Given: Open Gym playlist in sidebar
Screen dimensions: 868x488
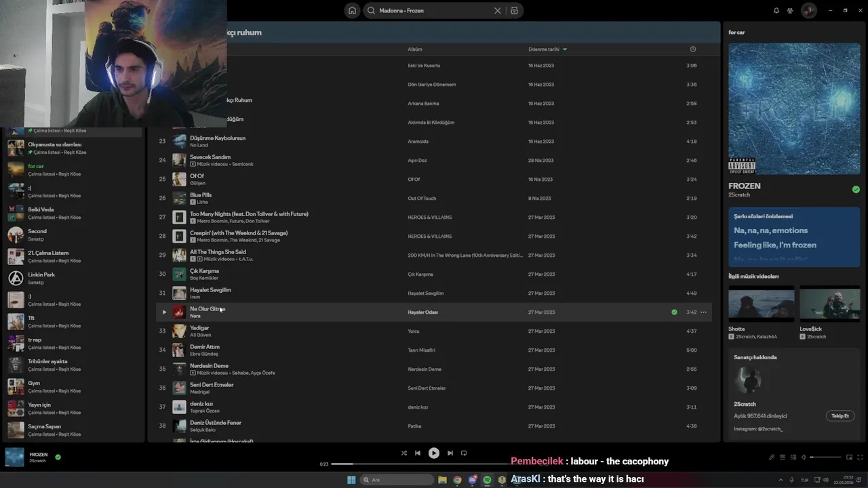Looking at the screenshot, I should pos(73,386).
